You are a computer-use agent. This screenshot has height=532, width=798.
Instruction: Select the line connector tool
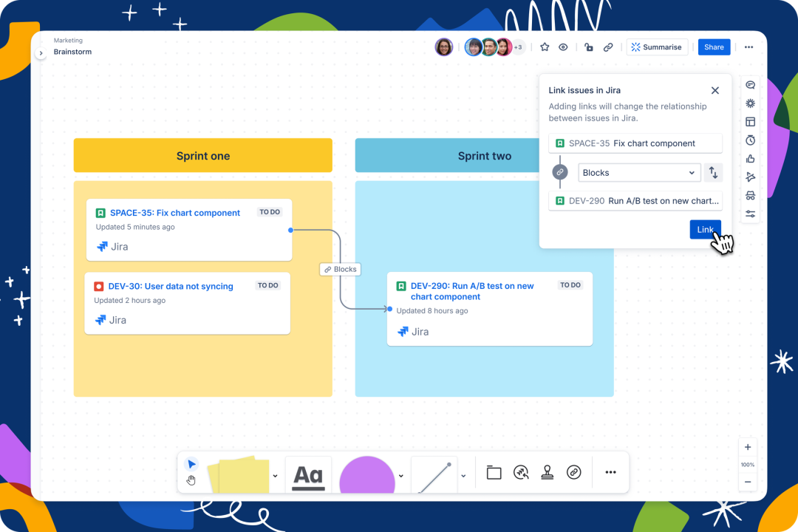click(x=435, y=476)
